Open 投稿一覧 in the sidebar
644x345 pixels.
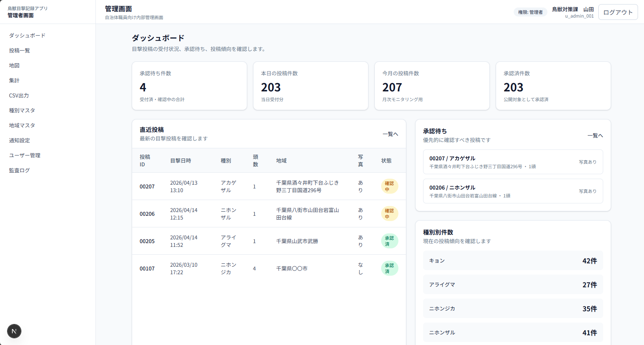point(19,51)
